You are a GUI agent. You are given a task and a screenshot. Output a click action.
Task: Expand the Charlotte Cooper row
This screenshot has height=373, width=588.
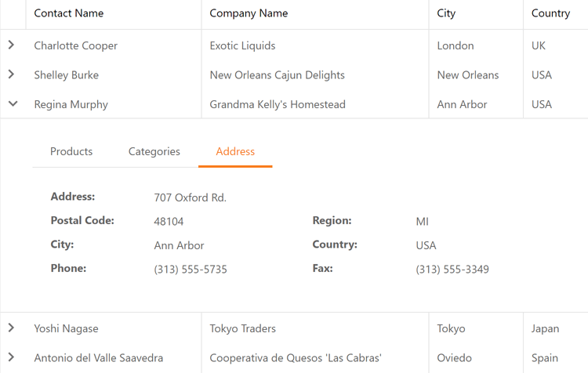coord(12,45)
